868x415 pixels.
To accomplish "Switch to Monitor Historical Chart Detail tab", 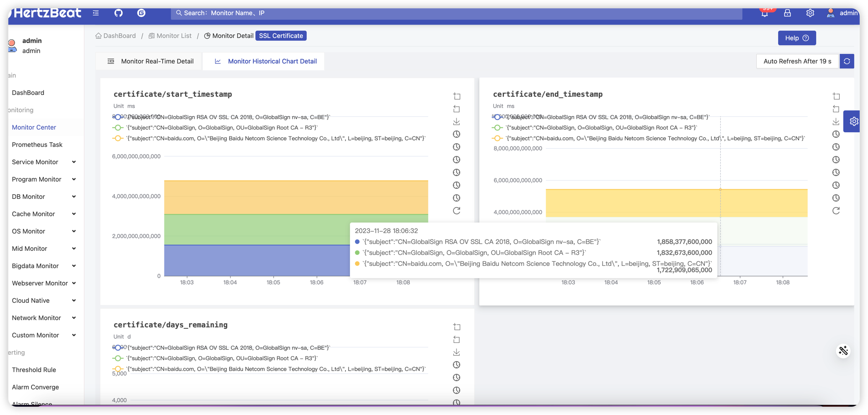I will (x=265, y=61).
